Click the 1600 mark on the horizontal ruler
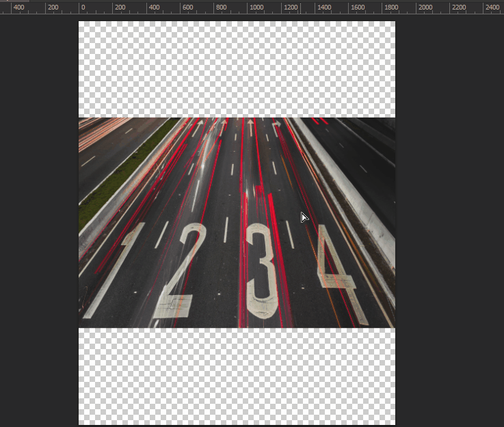The width and height of the screenshot is (504, 427). 358,8
